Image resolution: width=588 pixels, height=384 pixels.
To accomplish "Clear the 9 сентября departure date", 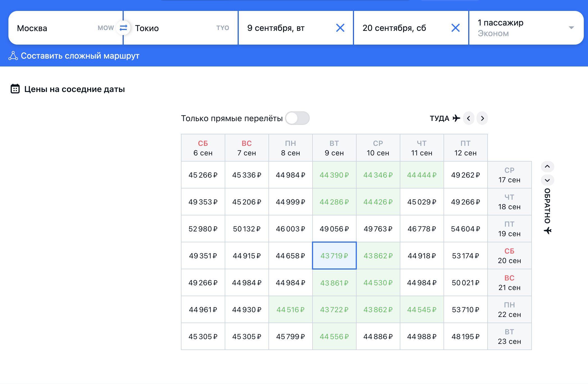I will [x=340, y=28].
